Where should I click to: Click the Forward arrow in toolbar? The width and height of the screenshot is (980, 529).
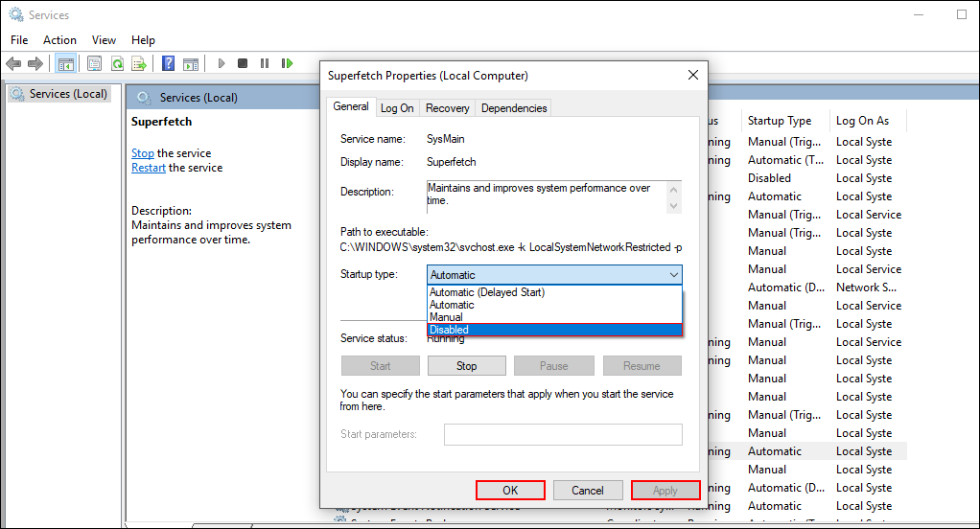click(35, 63)
